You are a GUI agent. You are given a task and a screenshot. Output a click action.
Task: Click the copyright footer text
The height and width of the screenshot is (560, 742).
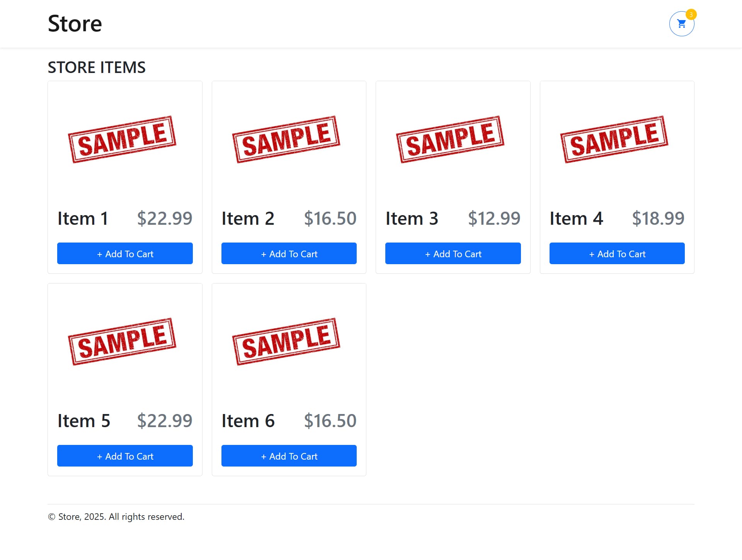point(116,516)
